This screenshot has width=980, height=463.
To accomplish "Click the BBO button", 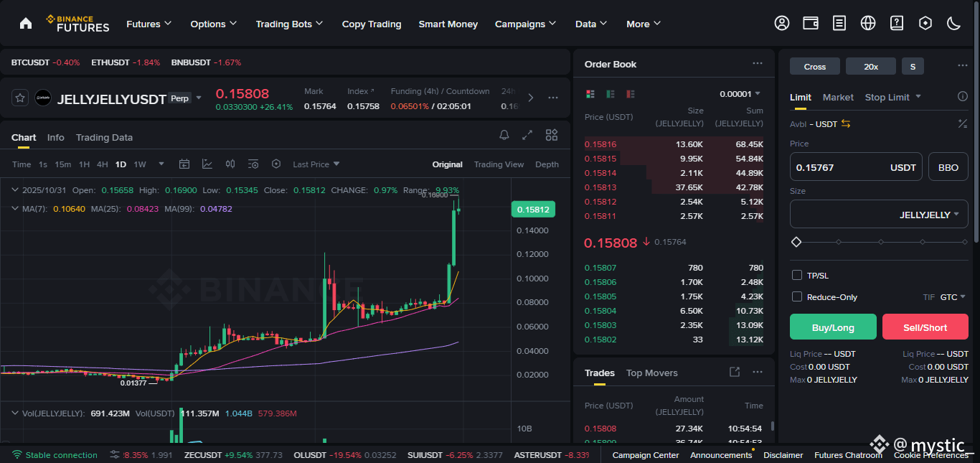I will click(x=948, y=167).
